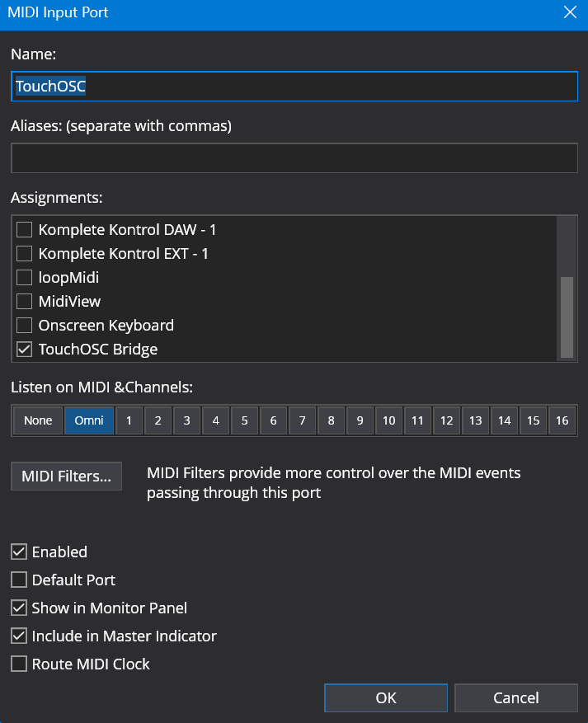Screen dimensions: 588x723
Task: Enable the Default Port option
Action: (x=19, y=580)
